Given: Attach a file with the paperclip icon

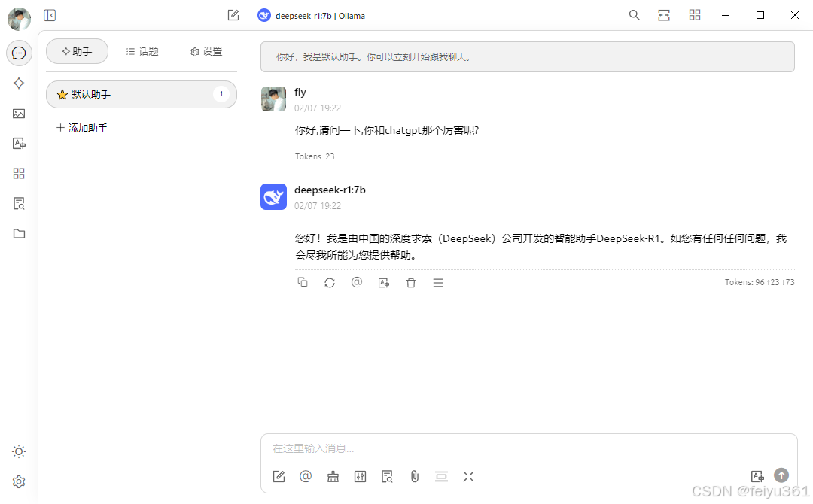Looking at the screenshot, I should (x=414, y=477).
